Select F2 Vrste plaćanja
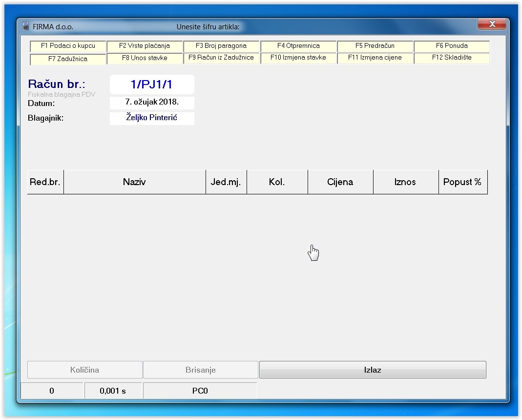The image size is (522, 420). (145, 46)
